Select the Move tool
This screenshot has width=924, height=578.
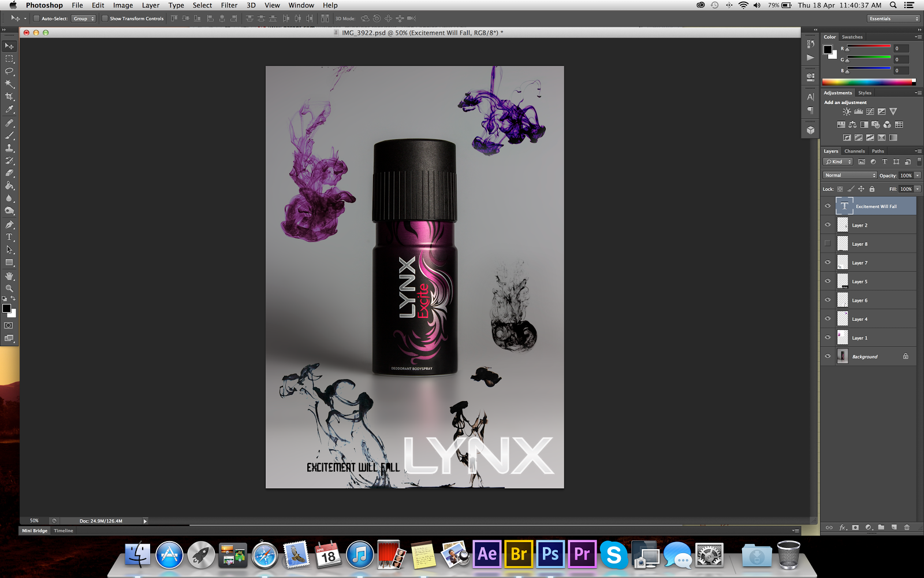pos(9,46)
